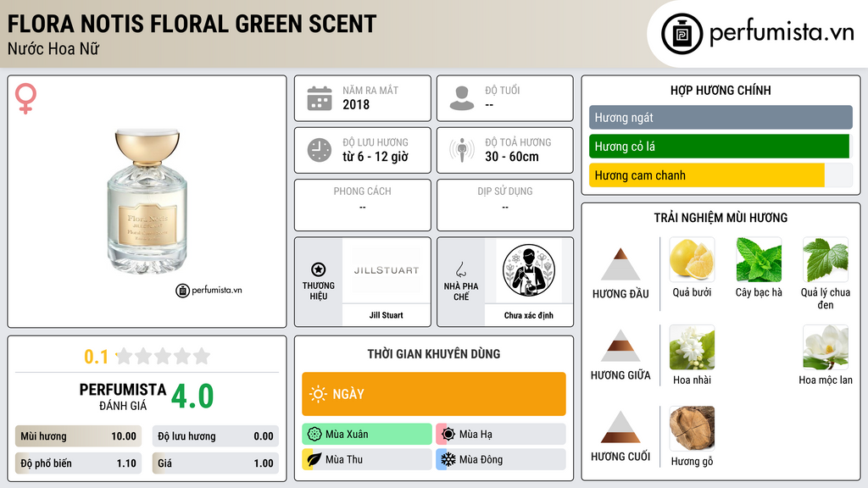The height and width of the screenshot is (488, 868).
Task: Click the Mùa Đông snowflake icon
Action: point(448,459)
